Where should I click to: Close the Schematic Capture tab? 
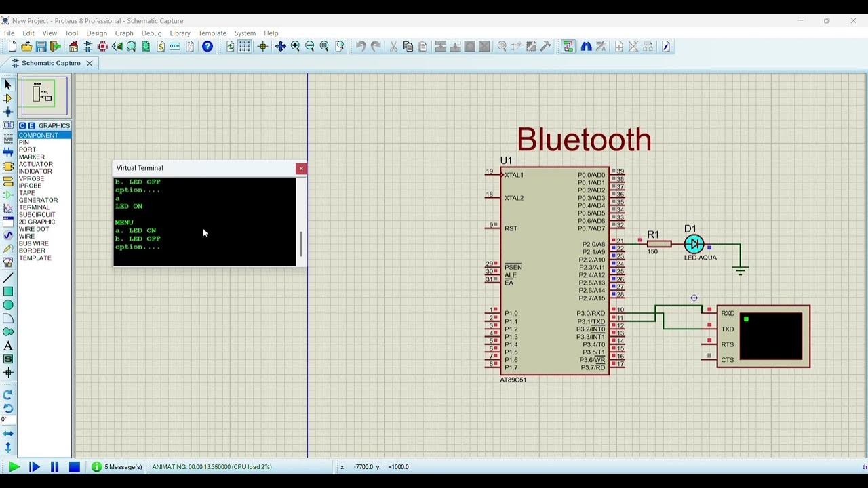(90, 63)
